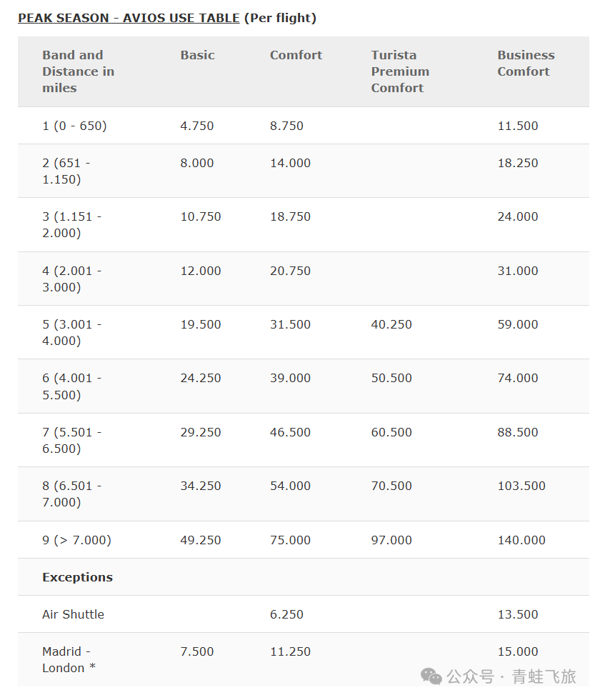Click the Turista Premium Comfort column header
Screen dimensions: 595x700
click(400, 71)
